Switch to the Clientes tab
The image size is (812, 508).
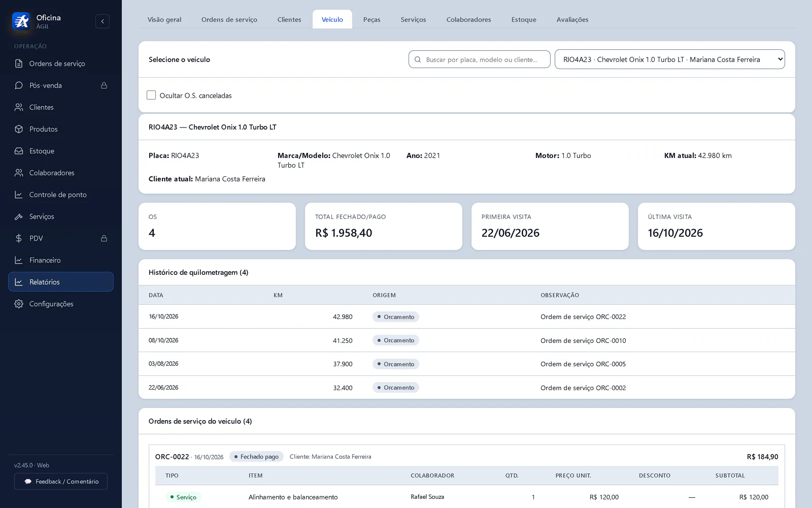pyautogui.click(x=289, y=19)
